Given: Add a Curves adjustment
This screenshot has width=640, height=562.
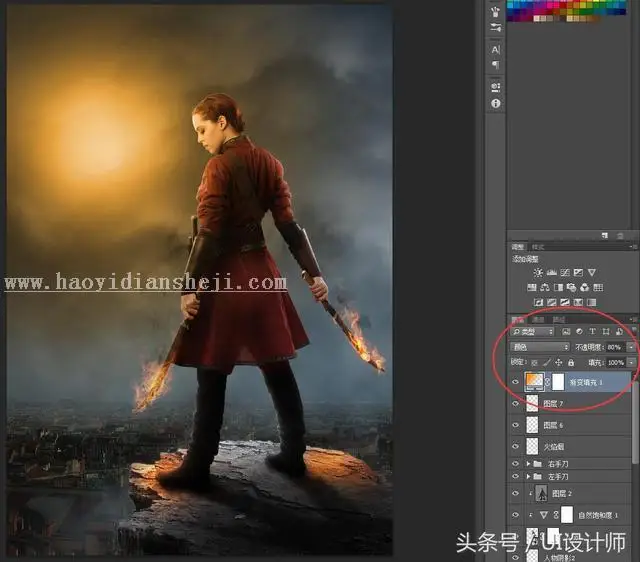Looking at the screenshot, I should pyautogui.click(x=565, y=272).
